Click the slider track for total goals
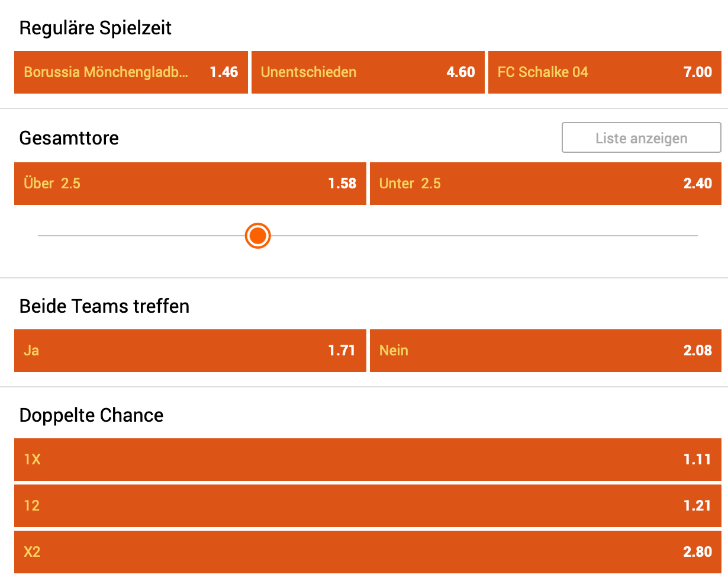Viewport: 728px width, 584px height. [x=414, y=235]
